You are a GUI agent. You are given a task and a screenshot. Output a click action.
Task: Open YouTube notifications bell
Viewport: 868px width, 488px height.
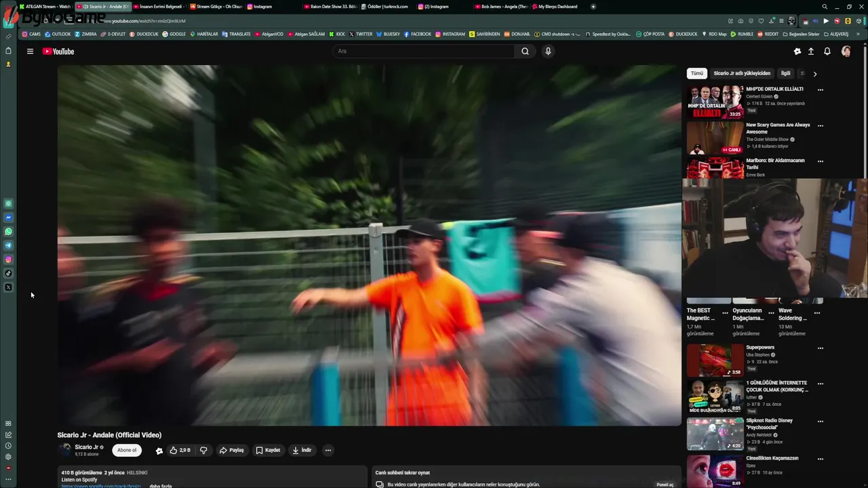(827, 52)
